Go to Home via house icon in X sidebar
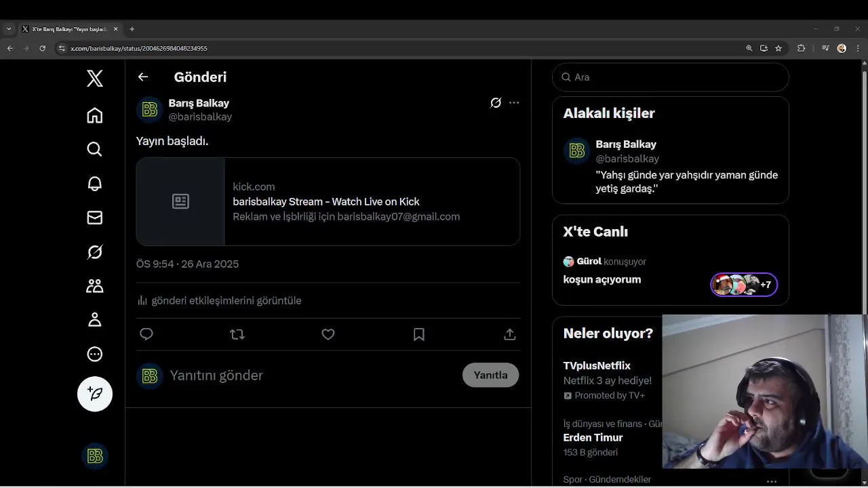 pos(95,115)
